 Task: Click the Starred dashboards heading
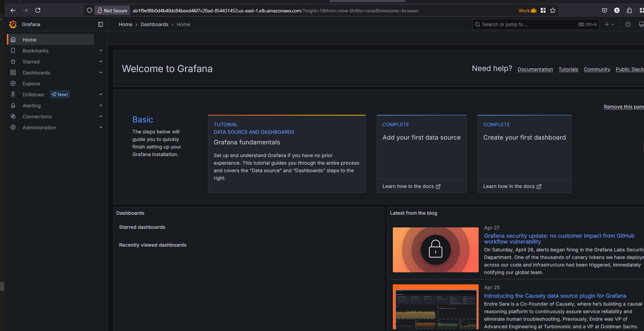[x=142, y=227]
